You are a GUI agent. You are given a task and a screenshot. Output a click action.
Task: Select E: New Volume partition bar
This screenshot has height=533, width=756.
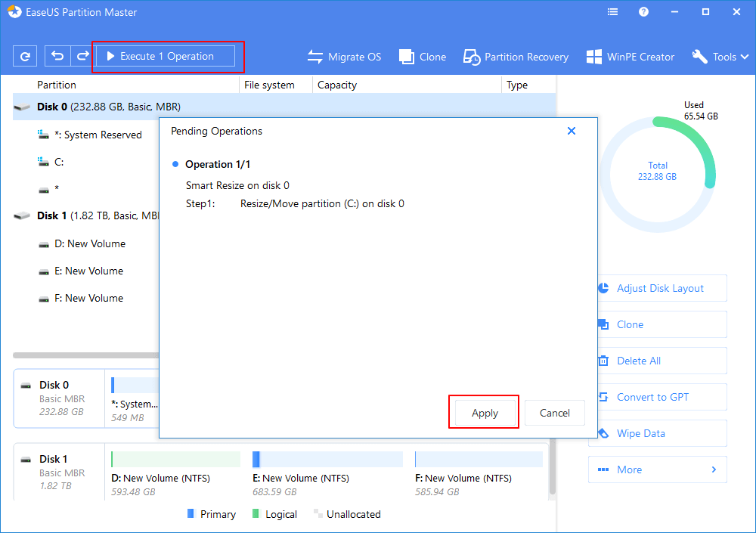(x=327, y=459)
